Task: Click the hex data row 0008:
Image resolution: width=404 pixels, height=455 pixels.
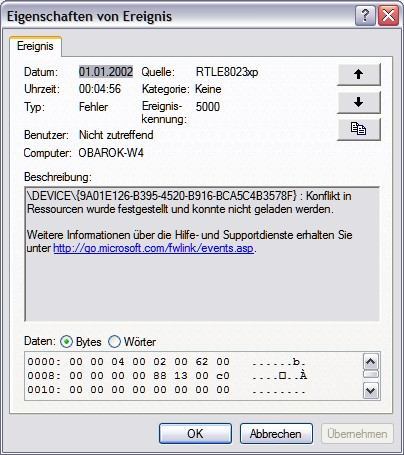Action: [x=167, y=376]
